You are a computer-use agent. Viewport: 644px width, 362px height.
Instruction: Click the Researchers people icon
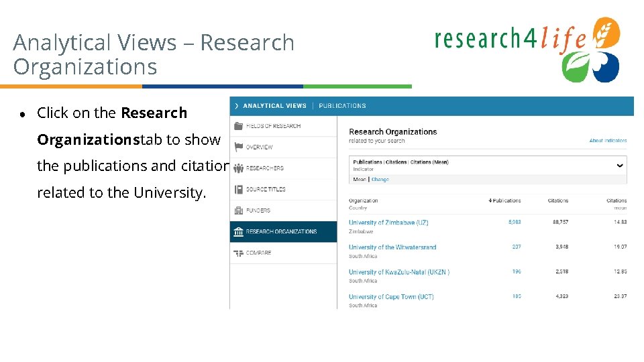[238, 168]
